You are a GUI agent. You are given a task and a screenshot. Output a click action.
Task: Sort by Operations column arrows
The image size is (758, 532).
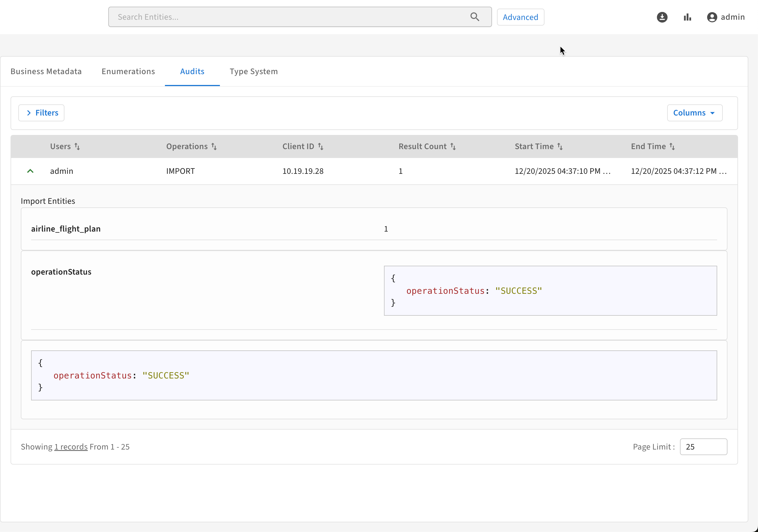(x=214, y=146)
